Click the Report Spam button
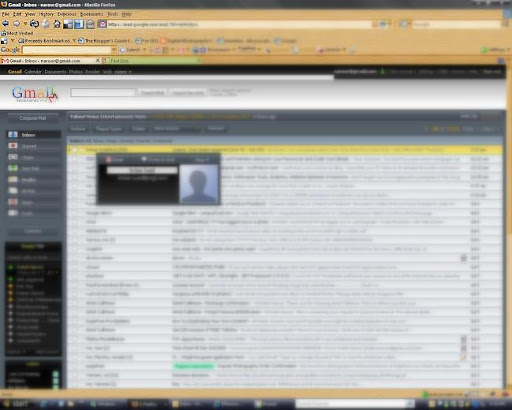The width and height of the screenshot is (512, 410). click(x=109, y=129)
